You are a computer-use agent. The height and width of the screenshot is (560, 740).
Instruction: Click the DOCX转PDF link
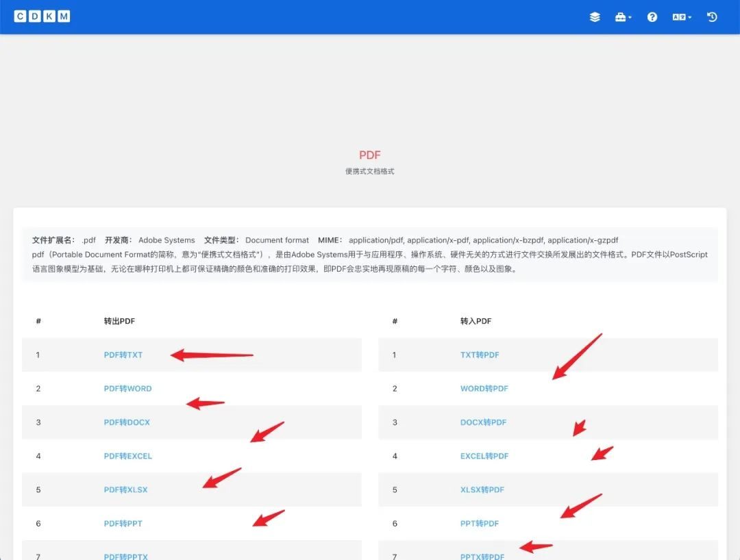point(484,422)
